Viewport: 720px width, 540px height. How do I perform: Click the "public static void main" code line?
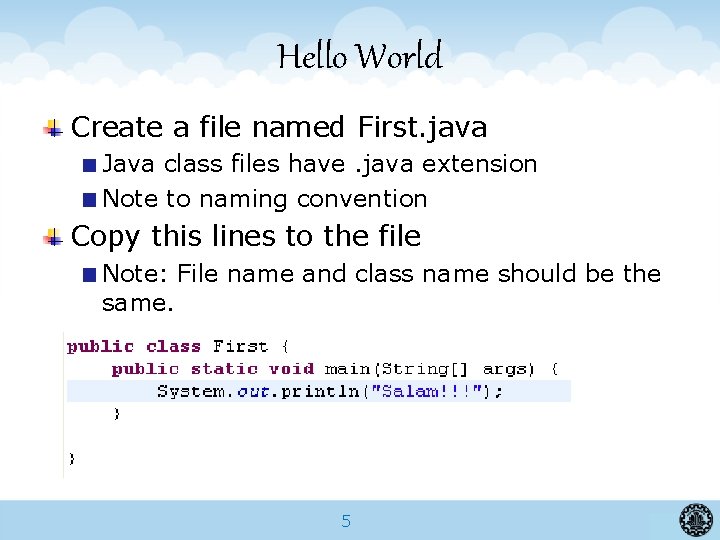coord(335,369)
